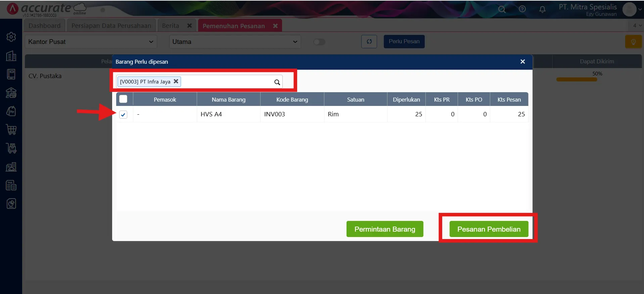Click the Dapat Dikirim column header

pos(597,61)
